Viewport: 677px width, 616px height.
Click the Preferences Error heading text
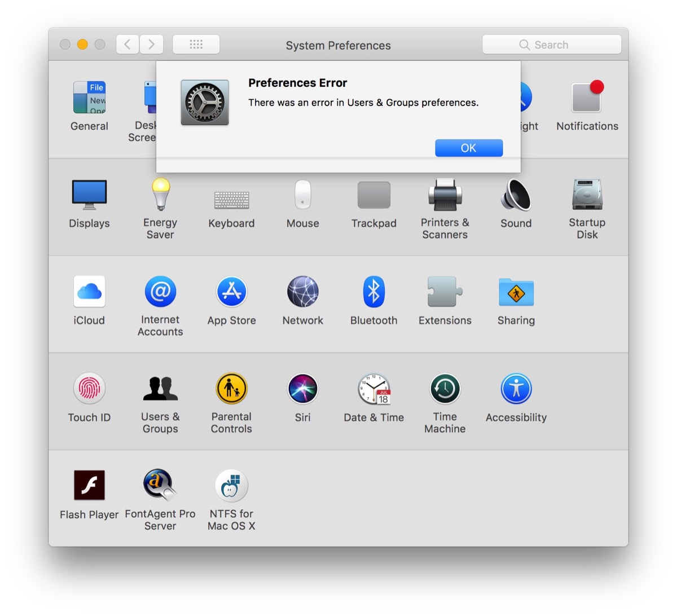point(297,83)
